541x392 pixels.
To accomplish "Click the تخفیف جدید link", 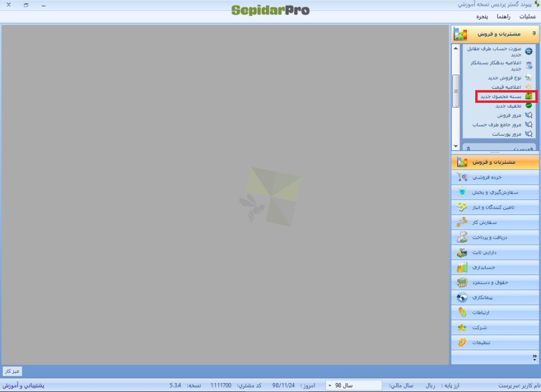I will 508,106.
